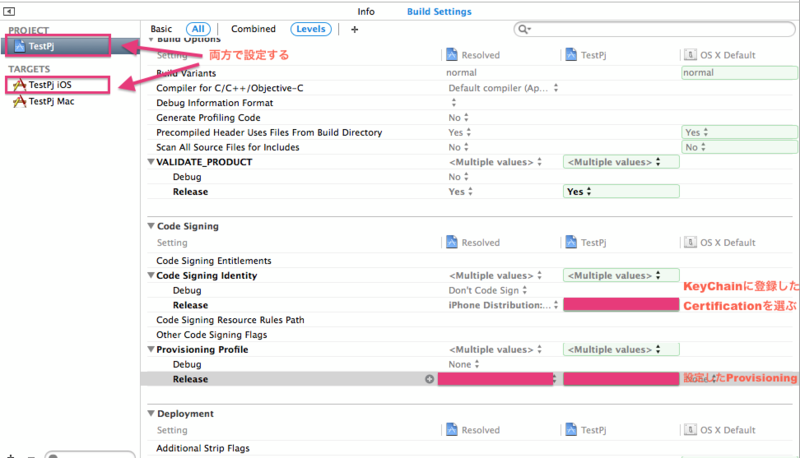
Task: Select the Basic filter option
Action: click(161, 29)
